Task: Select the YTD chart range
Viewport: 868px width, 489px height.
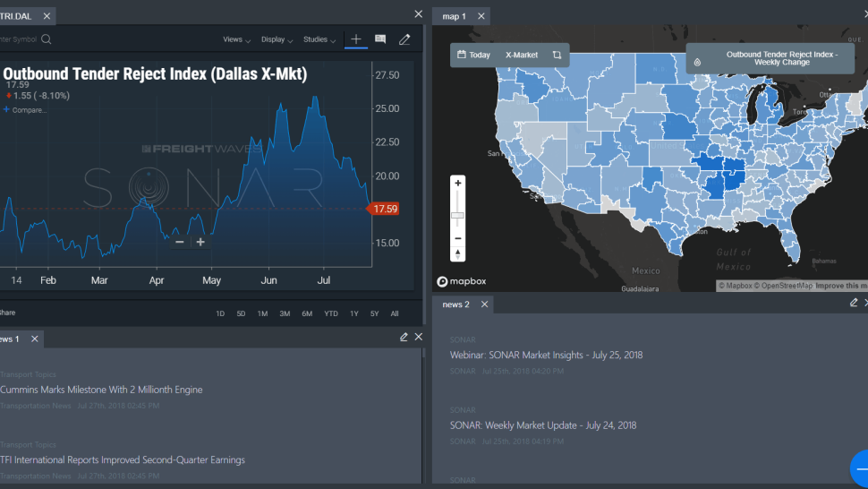Action: click(x=331, y=313)
